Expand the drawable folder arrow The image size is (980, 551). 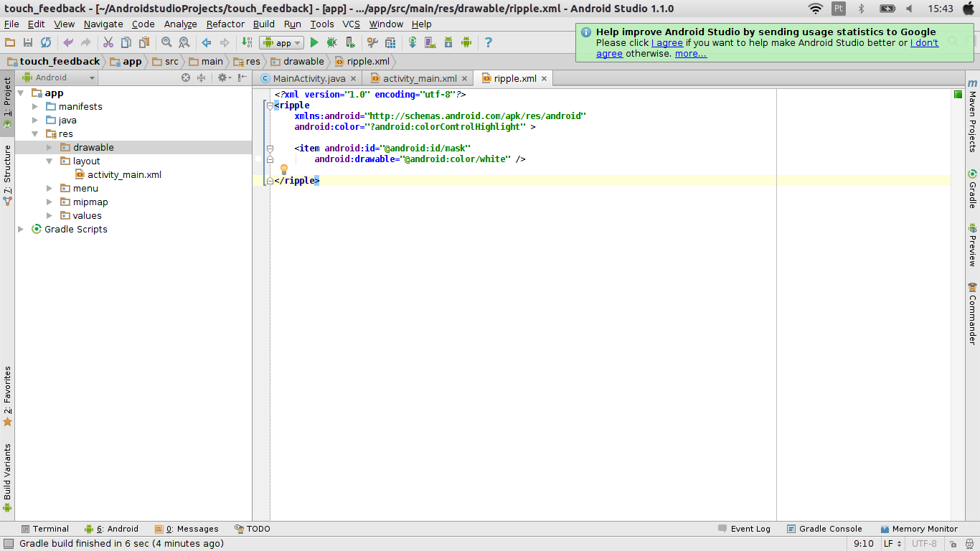click(x=50, y=147)
